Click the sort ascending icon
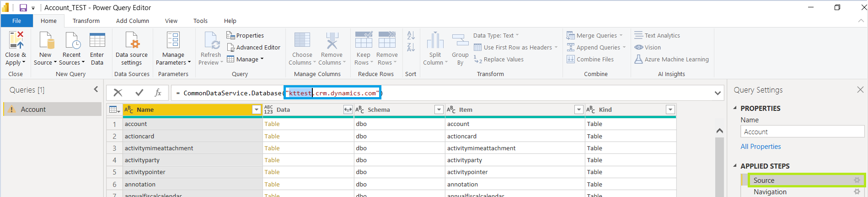This screenshot has width=868, height=197. click(x=411, y=35)
